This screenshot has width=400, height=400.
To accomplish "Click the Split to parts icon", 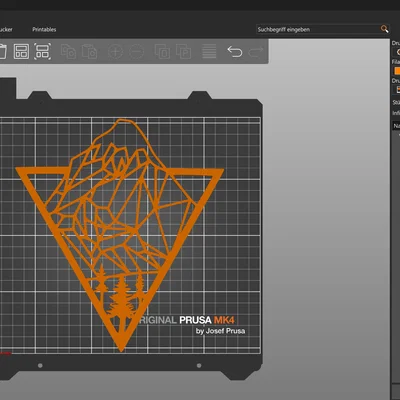I will tap(183, 52).
